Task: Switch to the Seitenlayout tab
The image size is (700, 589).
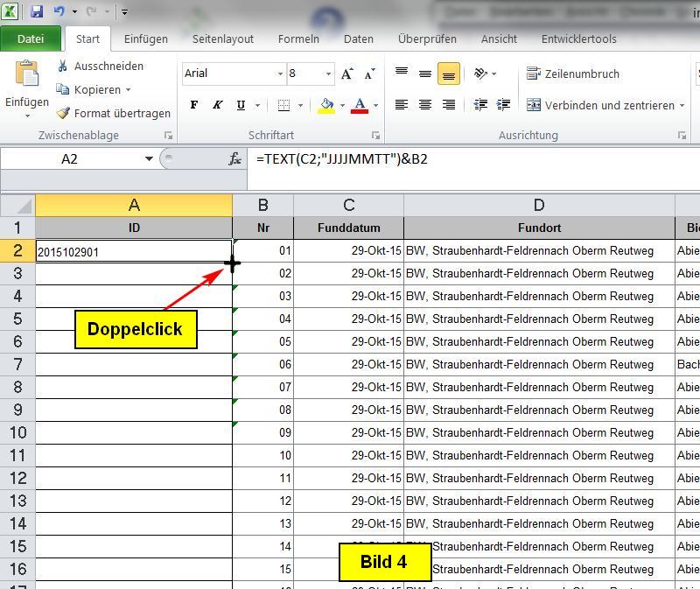Action: [223, 39]
